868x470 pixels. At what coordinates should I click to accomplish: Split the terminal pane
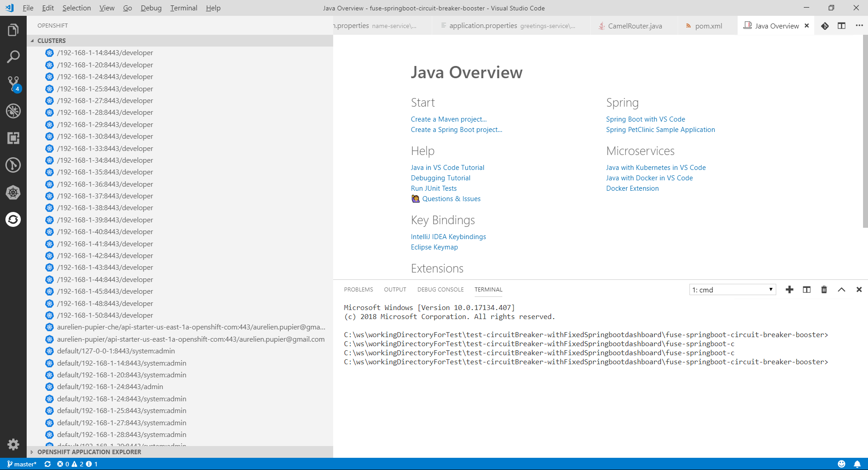tap(807, 290)
